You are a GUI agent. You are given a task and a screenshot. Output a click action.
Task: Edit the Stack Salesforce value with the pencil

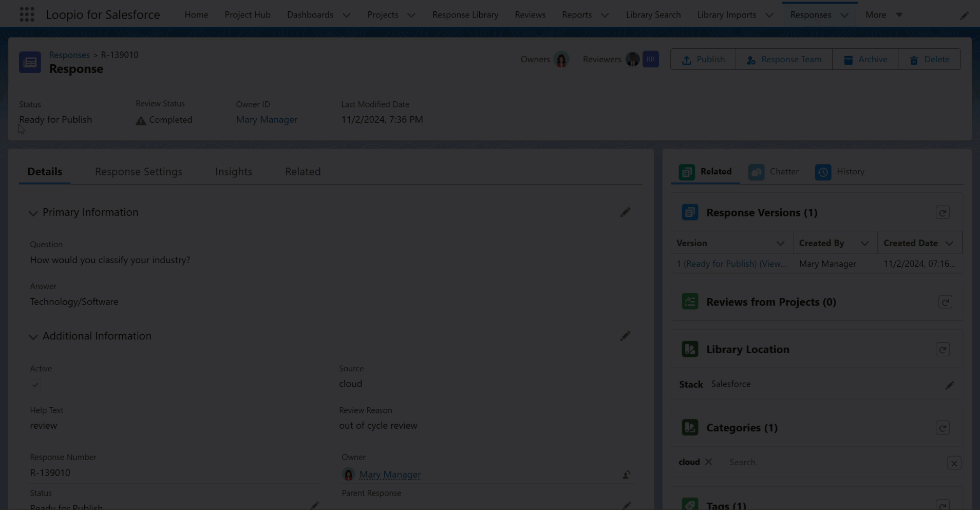pyautogui.click(x=950, y=385)
